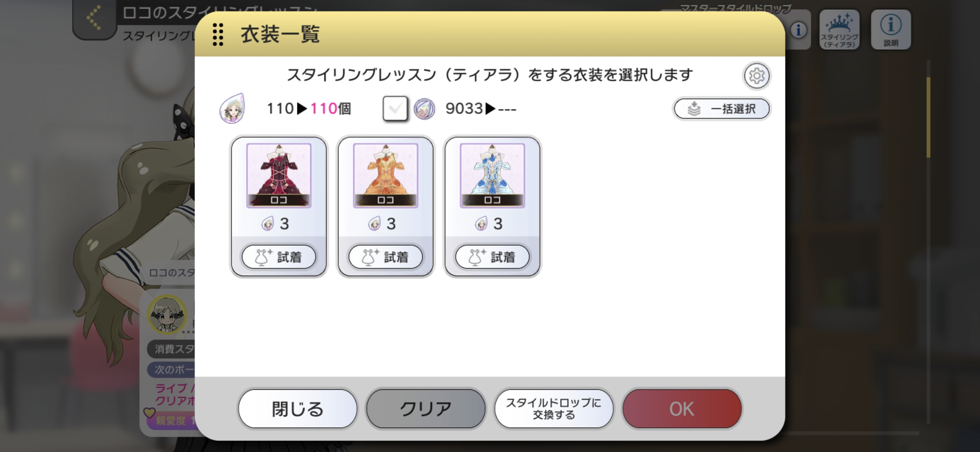Try on the blue dress with 試着
The width and height of the screenshot is (980, 452).
click(492, 257)
